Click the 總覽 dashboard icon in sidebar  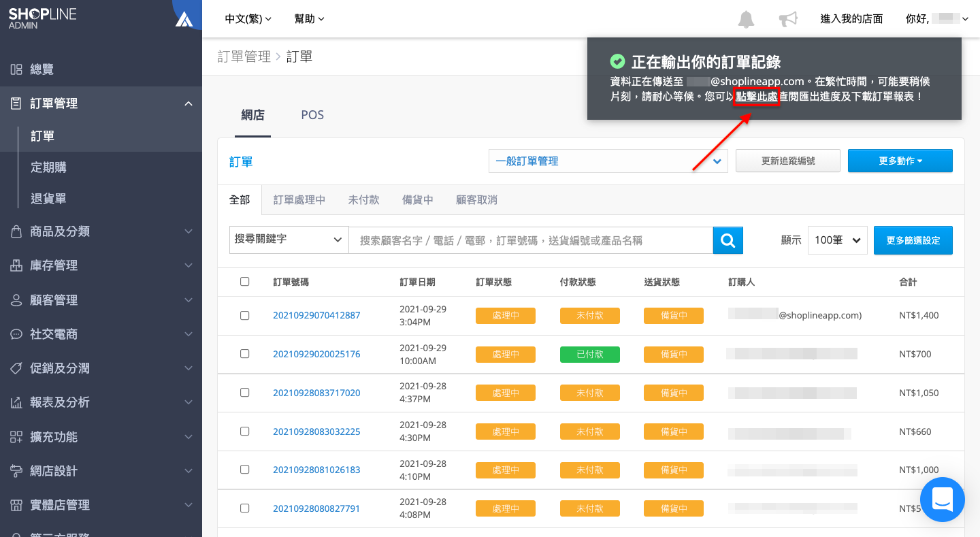[x=16, y=69]
